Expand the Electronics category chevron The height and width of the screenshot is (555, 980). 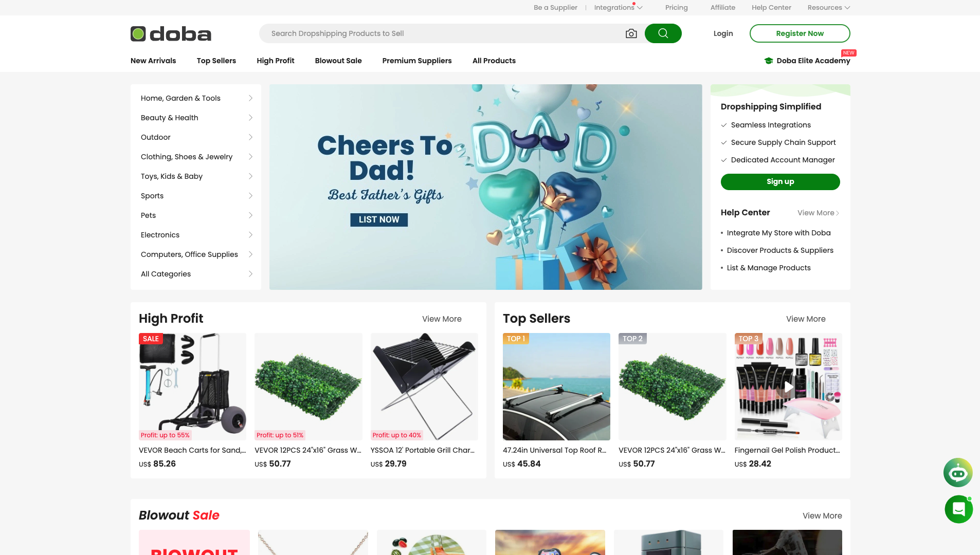point(250,235)
